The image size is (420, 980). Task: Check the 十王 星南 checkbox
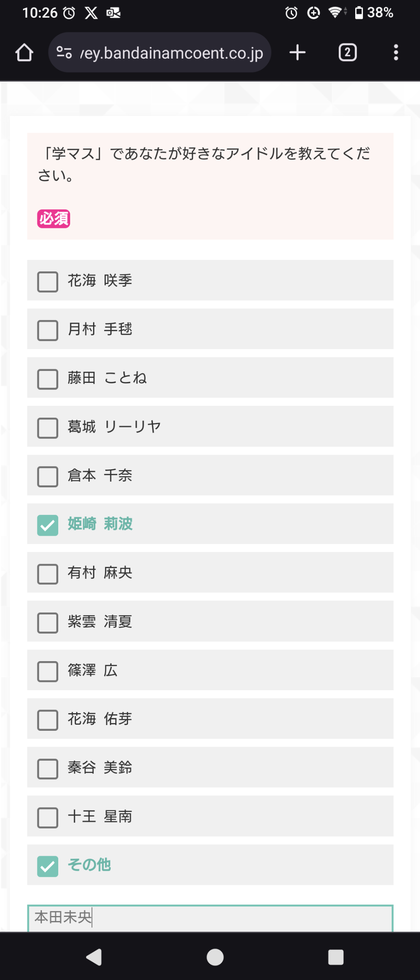(x=48, y=818)
